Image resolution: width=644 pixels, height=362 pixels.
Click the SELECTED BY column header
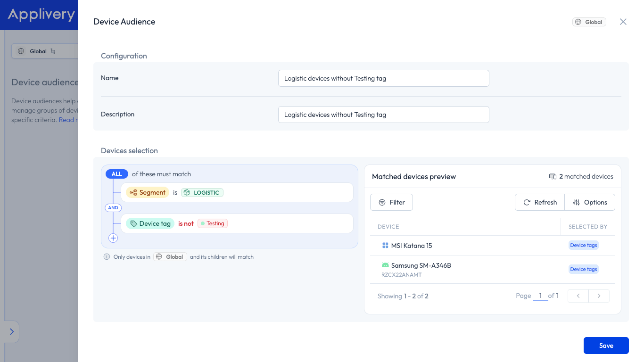(x=588, y=227)
